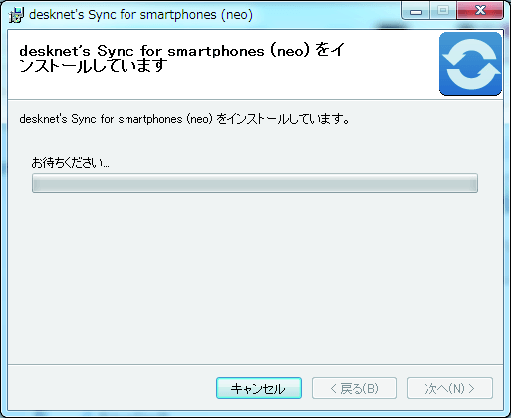Click the お待ちください... wait label
This screenshot has width=511, height=418.
pyautogui.click(x=70, y=163)
